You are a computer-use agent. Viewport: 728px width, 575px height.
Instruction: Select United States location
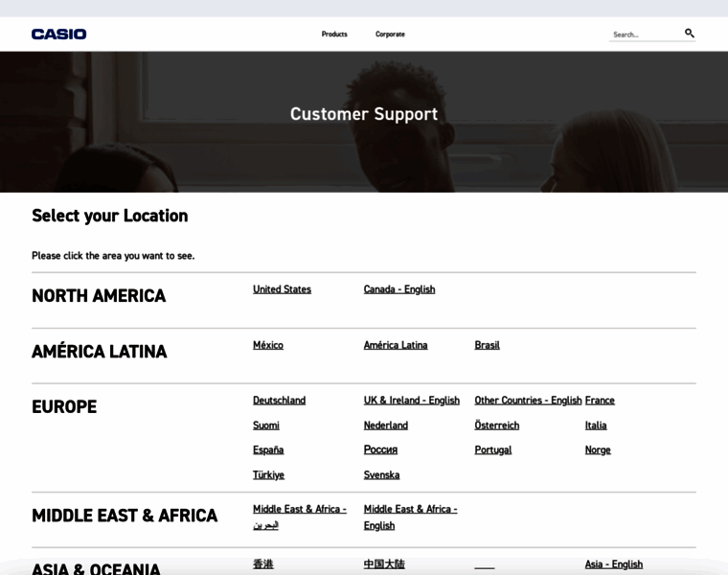[x=282, y=289]
